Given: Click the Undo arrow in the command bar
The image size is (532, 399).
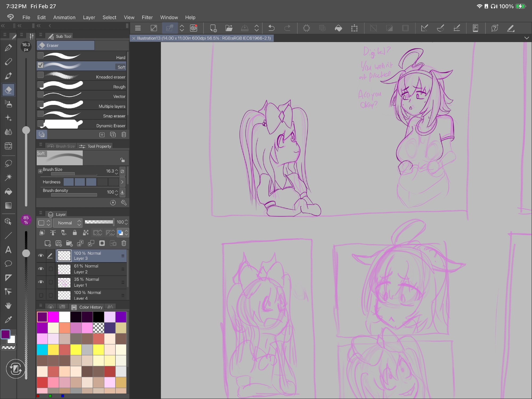Looking at the screenshot, I should click(271, 28).
